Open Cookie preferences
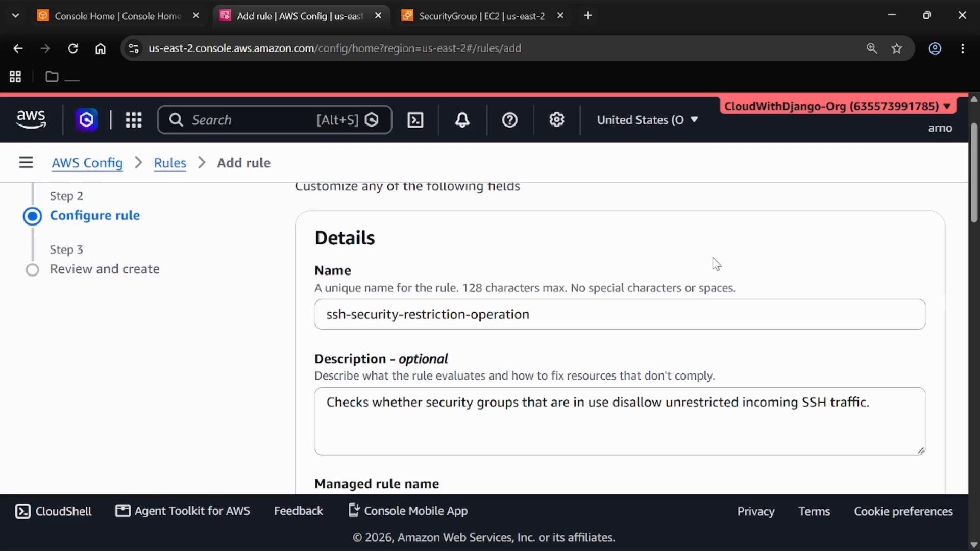Screen dimensions: 980x551 [x=903, y=512]
